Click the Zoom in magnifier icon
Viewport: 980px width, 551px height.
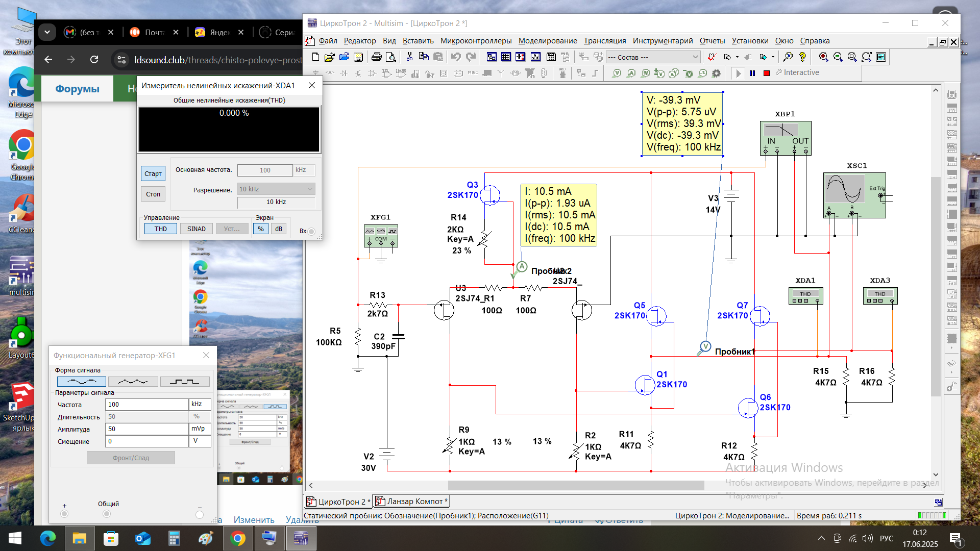click(x=823, y=57)
